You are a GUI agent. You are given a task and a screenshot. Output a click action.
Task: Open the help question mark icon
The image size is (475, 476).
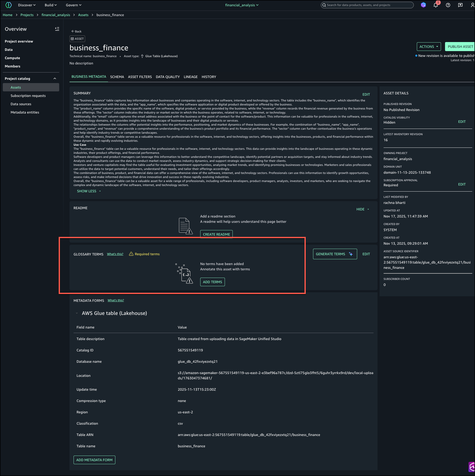pos(448,5)
